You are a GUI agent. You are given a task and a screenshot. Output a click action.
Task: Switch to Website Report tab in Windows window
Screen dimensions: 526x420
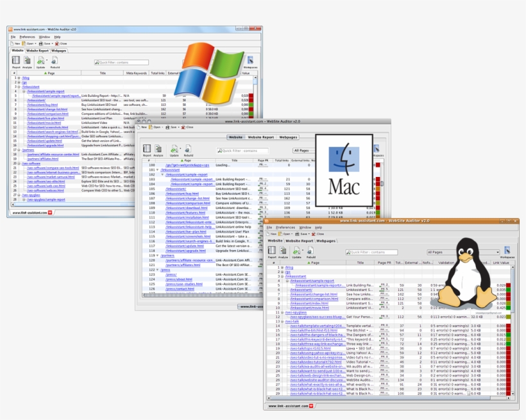coord(37,51)
